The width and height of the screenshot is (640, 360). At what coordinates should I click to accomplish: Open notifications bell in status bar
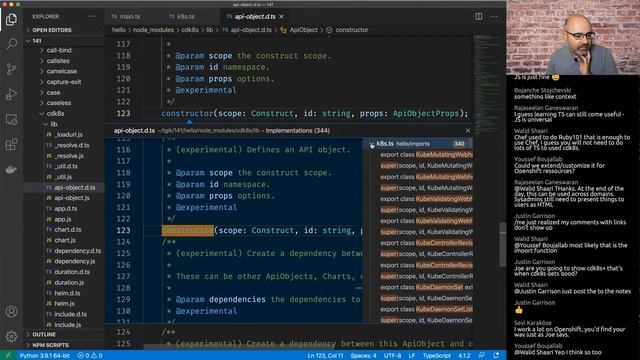[496, 356]
